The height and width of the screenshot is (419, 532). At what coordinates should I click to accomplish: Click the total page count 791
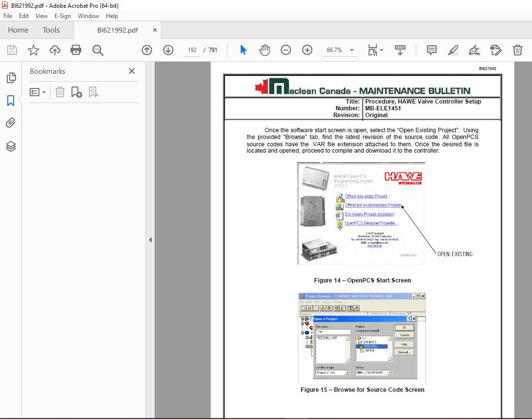213,50
